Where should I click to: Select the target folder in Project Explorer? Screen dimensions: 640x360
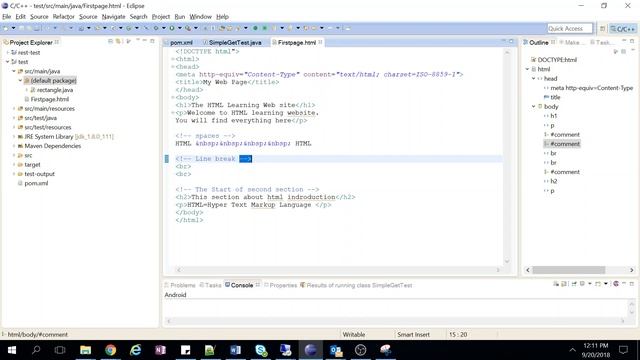(x=32, y=164)
